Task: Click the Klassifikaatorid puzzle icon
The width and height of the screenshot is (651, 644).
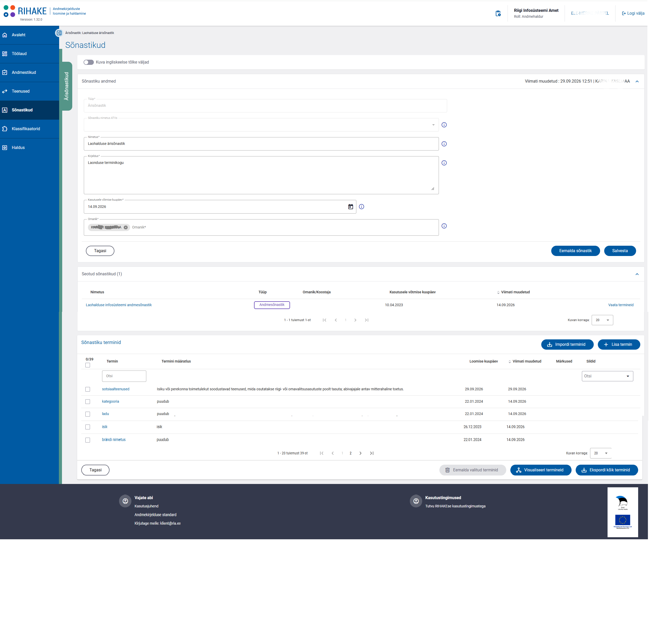Action: (5, 129)
